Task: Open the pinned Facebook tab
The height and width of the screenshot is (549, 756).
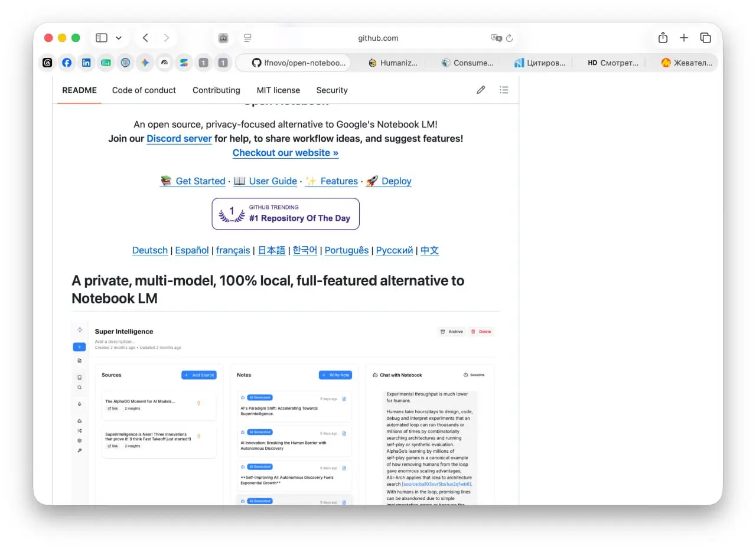Action: (x=67, y=63)
